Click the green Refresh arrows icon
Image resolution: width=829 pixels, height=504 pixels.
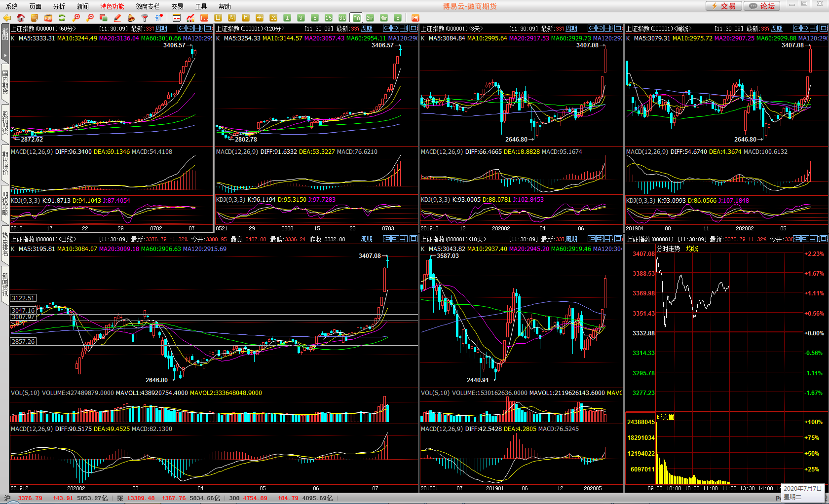tap(62, 18)
